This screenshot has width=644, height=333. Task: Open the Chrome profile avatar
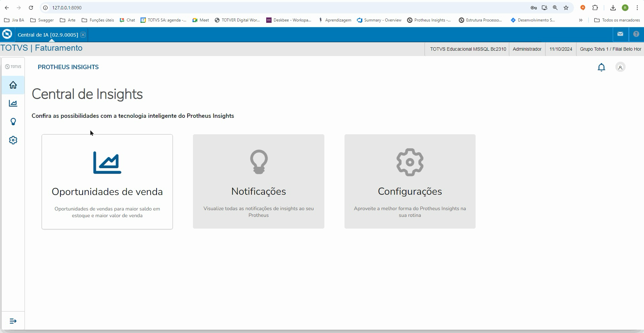coord(625,8)
